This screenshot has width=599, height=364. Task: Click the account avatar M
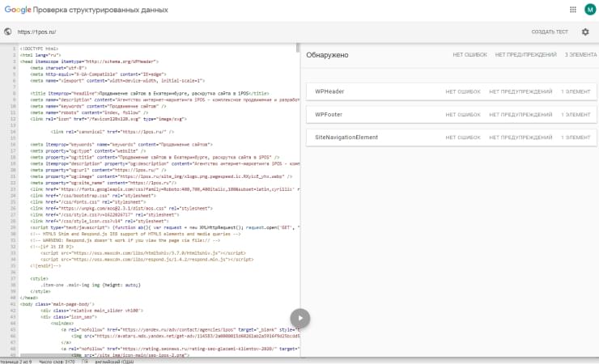point(589,10)
